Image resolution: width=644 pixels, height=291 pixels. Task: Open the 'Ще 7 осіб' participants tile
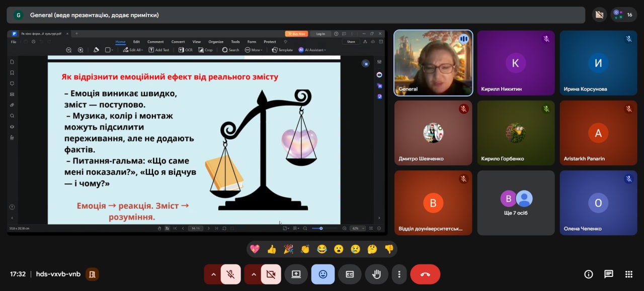point(516,203)
